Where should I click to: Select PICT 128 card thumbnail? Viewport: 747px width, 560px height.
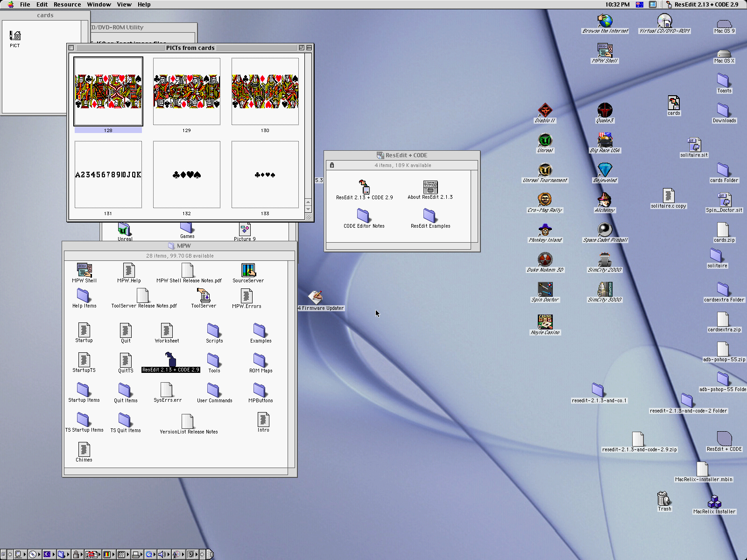108,91
